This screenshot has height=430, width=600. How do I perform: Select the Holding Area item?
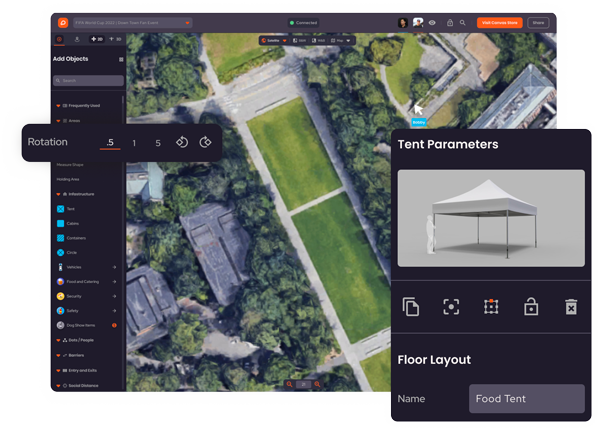(68, 179)
